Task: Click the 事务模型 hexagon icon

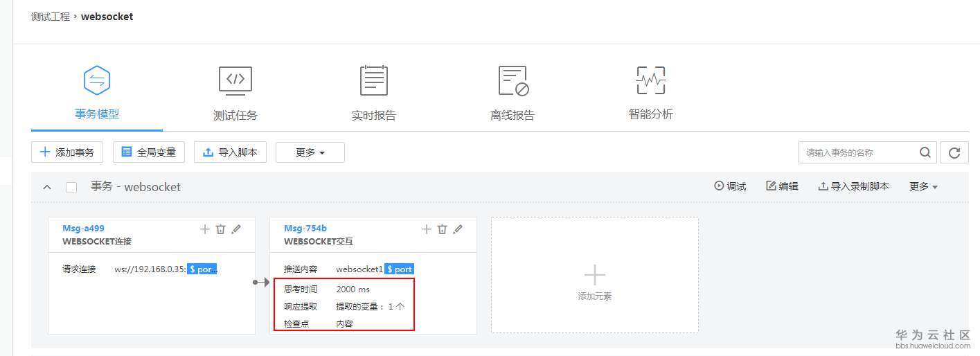Action: 97,80
